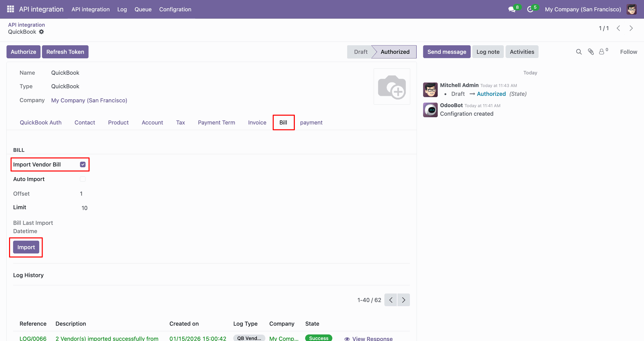The height and width of the screenshot is (341, 644).
Task: Click the API integration app title
Action: [41, 9]
